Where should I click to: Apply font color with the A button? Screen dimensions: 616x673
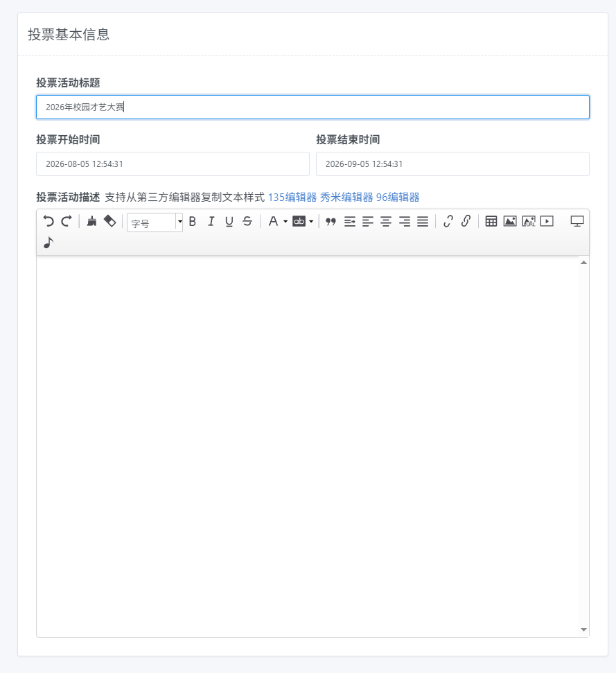point(273,222)
